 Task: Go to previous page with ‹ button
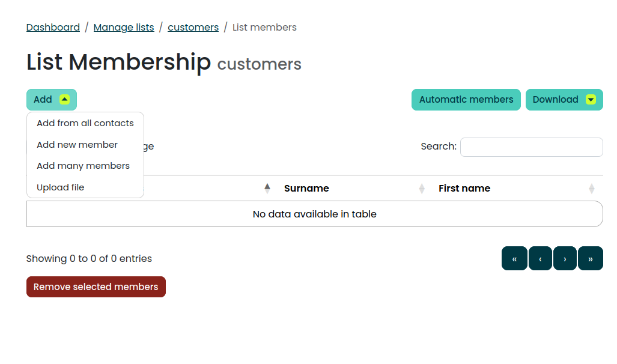click(540, 259)
